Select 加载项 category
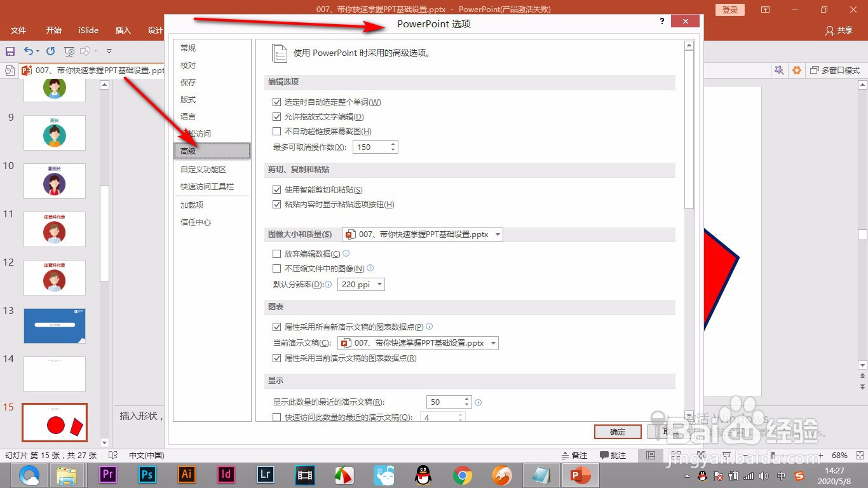The width and height of the screenshot is (868, 488). point(212,205)
